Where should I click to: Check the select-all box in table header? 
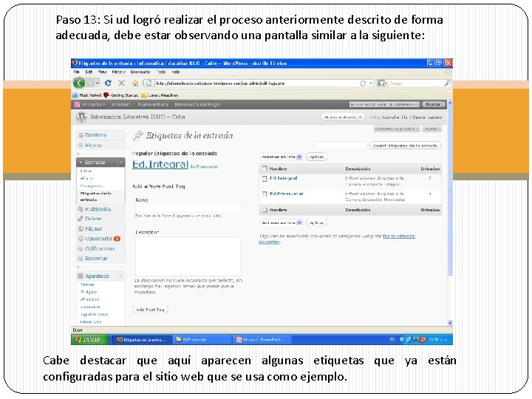[x=265, y=168]
